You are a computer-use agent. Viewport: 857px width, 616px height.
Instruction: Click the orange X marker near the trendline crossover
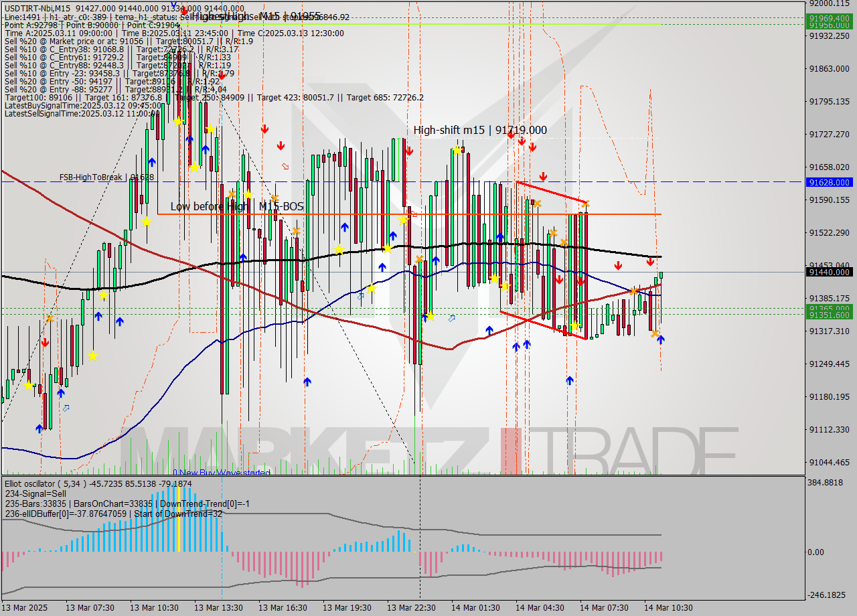coord(634,291)
